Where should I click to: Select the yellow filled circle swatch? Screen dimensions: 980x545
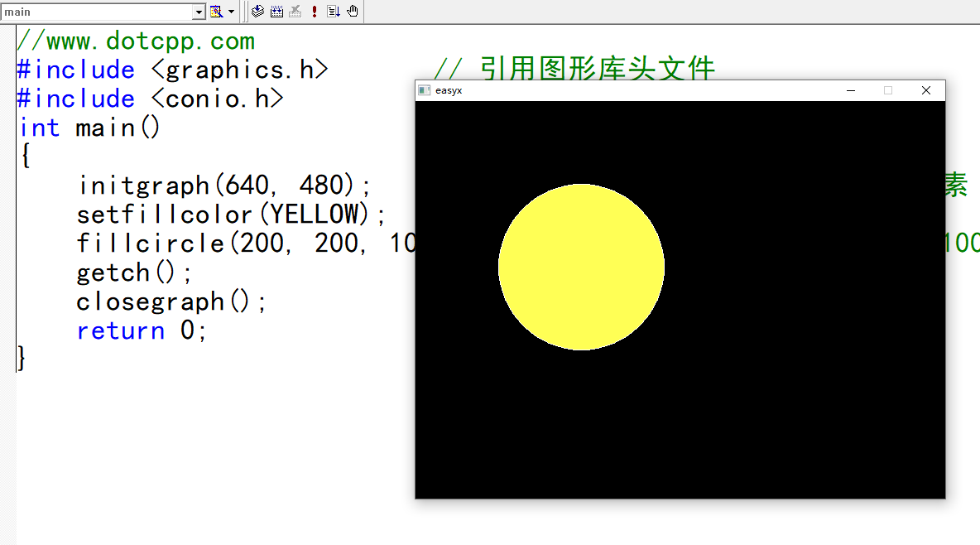click(x=581, y=267)
